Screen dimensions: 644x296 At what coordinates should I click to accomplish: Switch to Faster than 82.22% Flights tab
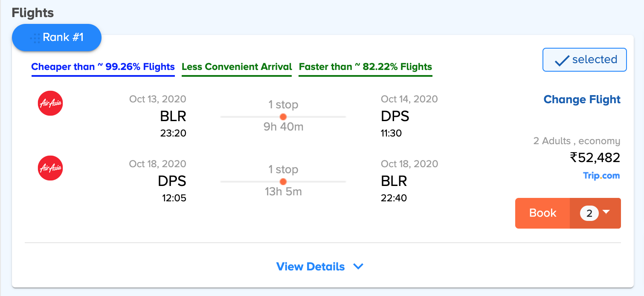click(x=366, y=67)
